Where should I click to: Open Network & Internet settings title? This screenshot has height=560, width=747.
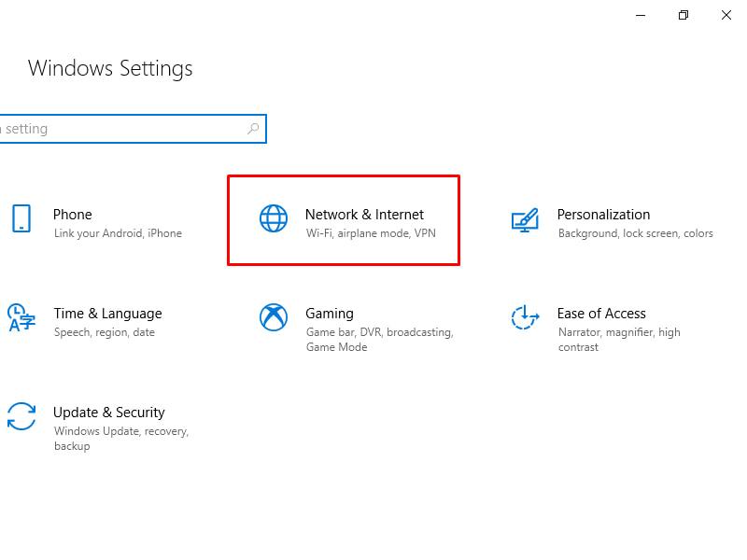[x=364, y=215]
